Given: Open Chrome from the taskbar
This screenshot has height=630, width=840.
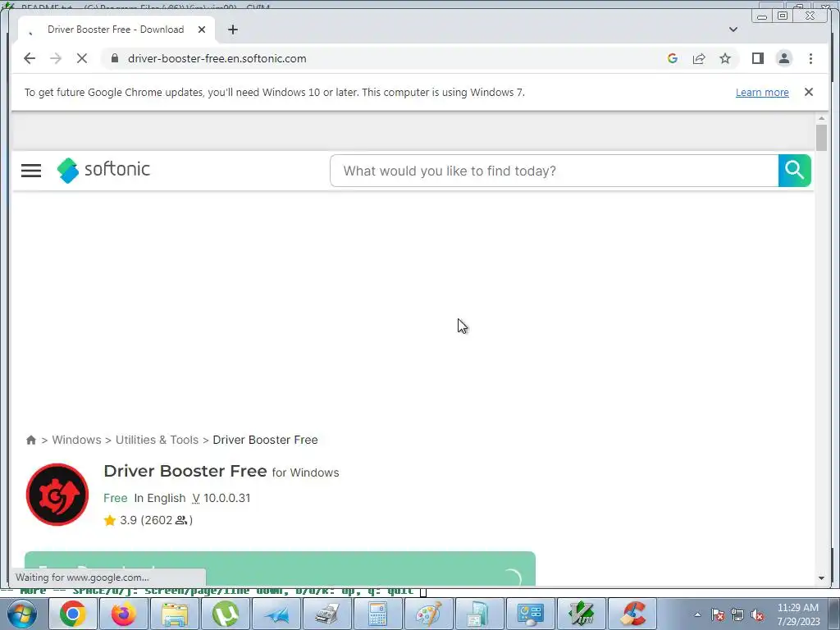Looking at the screenshot, I should click(x=73, y=614).
